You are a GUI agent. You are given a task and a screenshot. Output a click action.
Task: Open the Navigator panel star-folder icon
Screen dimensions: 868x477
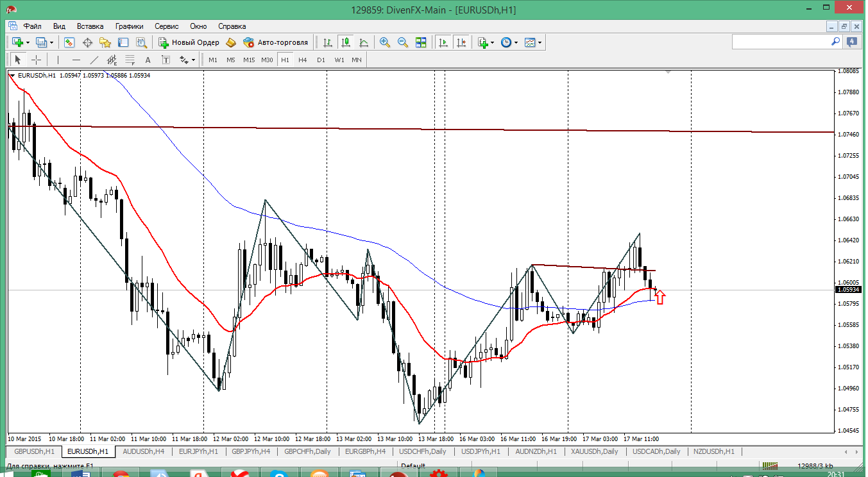(105, 42)
